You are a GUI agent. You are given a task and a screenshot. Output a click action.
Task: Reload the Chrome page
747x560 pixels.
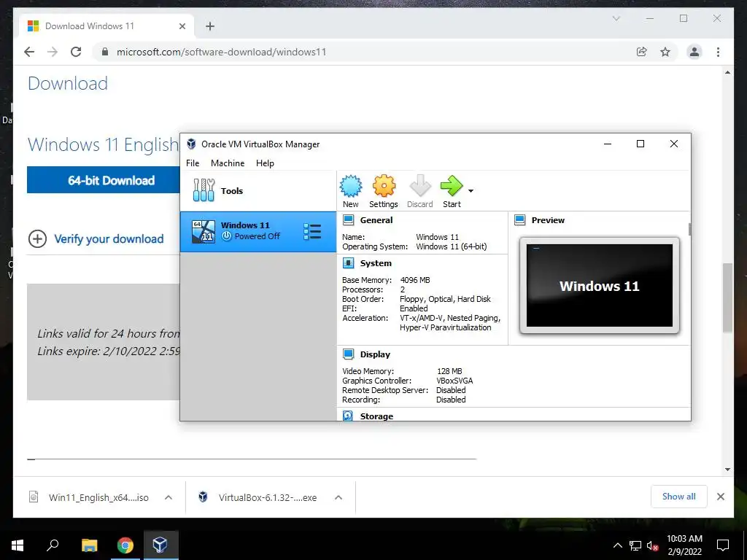coord(76,52)
